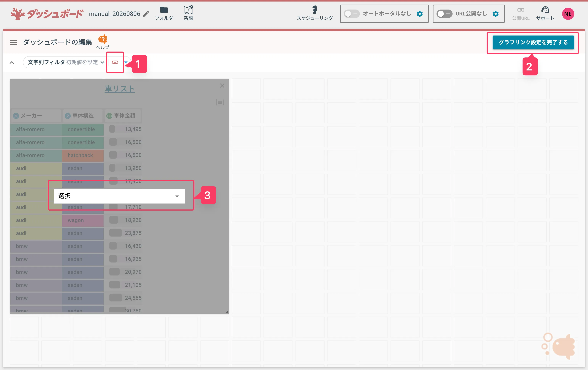The height and width of the screenshot is (370, 588).
Task: Open gear settings for URL公開
Action: (x=495, y=14)
